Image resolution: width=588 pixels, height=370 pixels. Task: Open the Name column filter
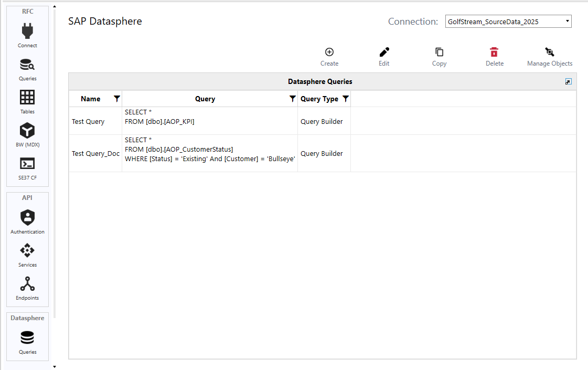pos(117,99)
